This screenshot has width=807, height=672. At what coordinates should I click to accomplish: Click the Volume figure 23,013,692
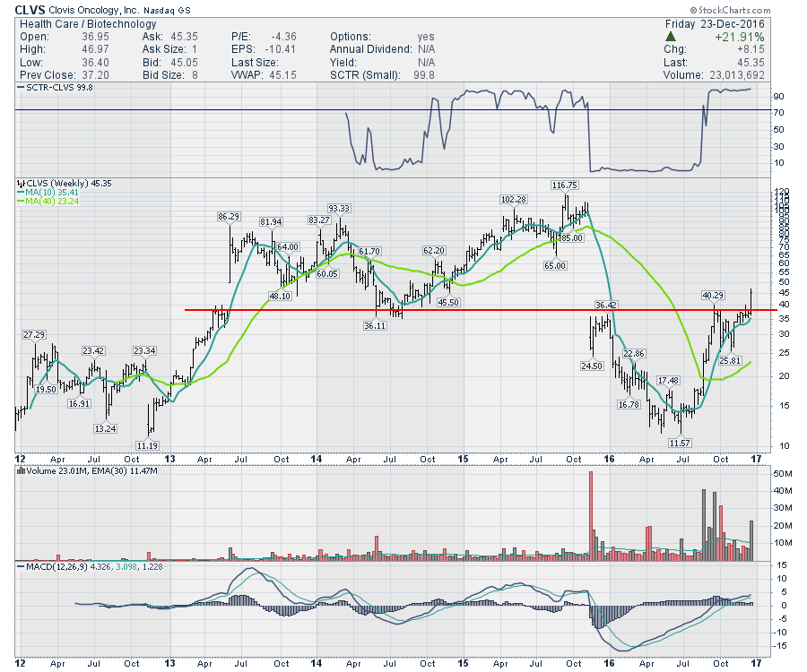pyautogui.click(x=737, y=75)
